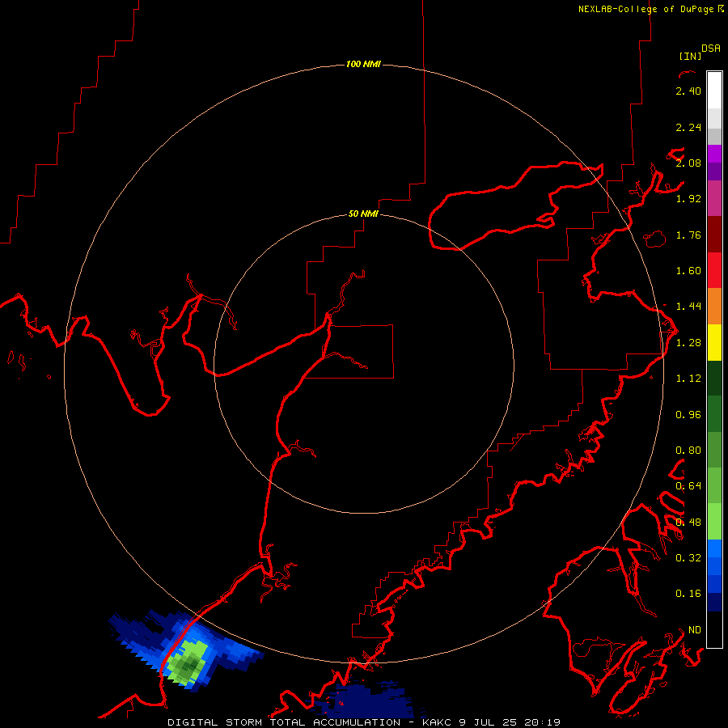Select the 2.40 legend value

(x=688, y=91)
